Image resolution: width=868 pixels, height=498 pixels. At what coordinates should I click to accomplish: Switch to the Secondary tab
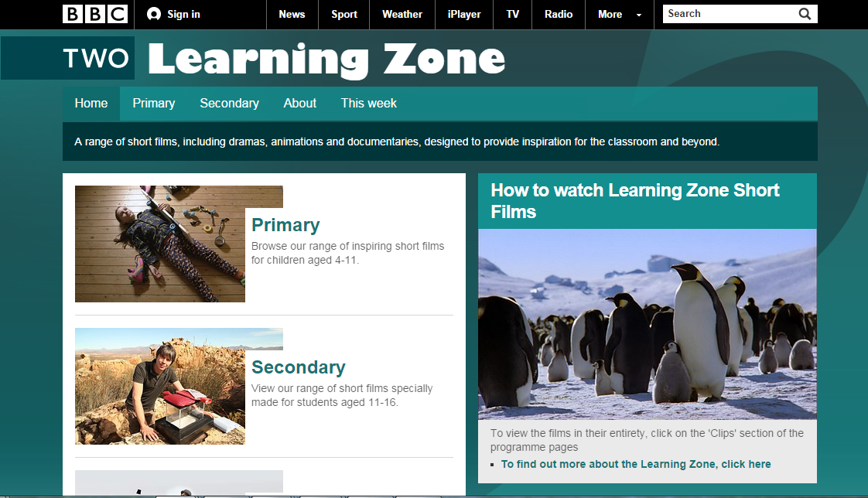229,104
